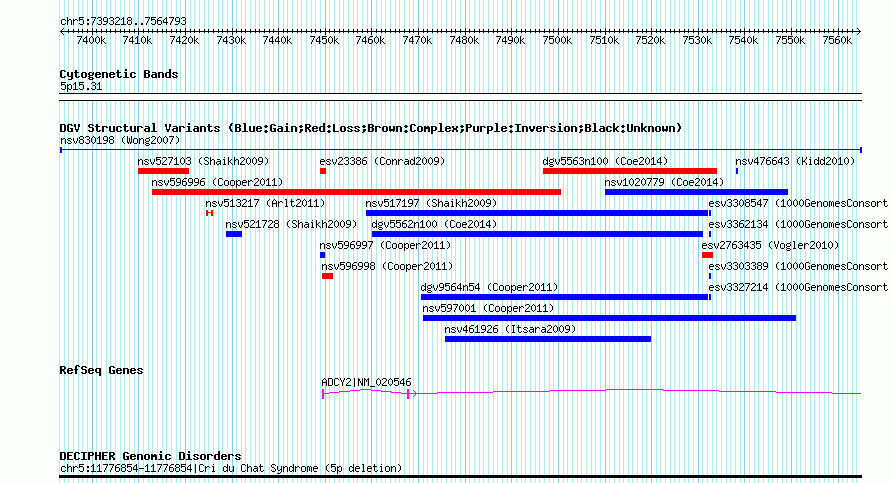Image resolution: width=890 pixels, height=483 pixels.
Task: Click the Cytogenetic Bands track title
Action: click(x=119, y=74)
